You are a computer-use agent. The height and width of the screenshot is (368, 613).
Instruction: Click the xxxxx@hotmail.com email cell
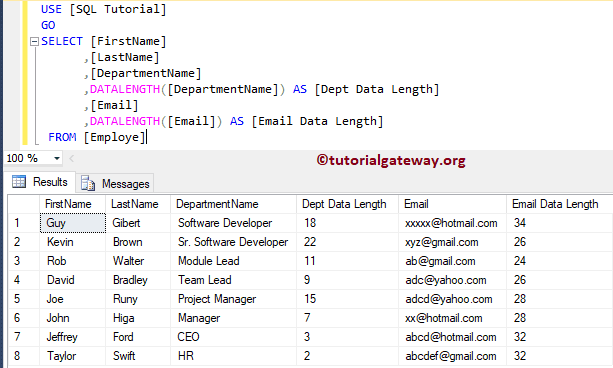pos(452,223)
